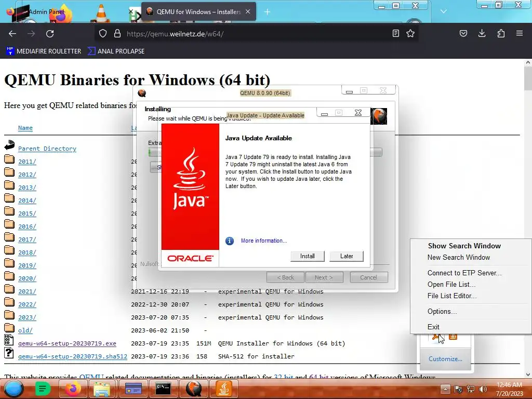Close the QEMU for Windows tab
532x399 pixels.
248,11
